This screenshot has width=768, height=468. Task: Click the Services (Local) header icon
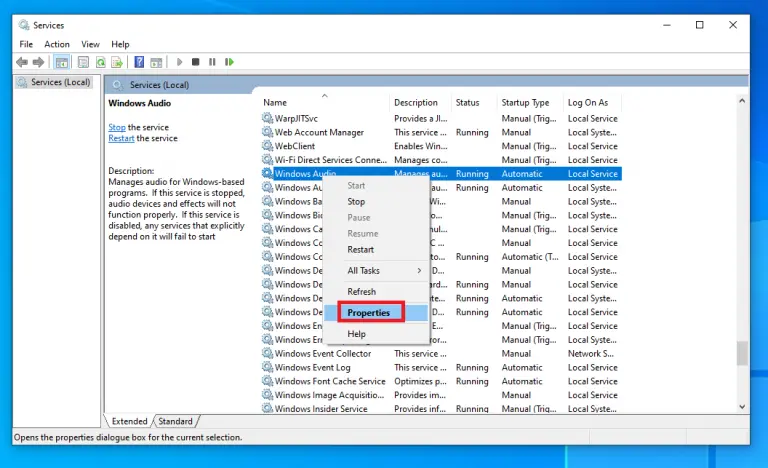(117, 85)
